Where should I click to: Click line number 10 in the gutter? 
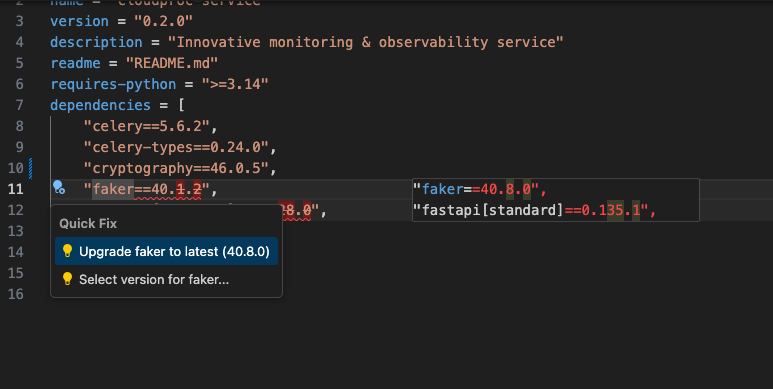[x=15, y=168]
